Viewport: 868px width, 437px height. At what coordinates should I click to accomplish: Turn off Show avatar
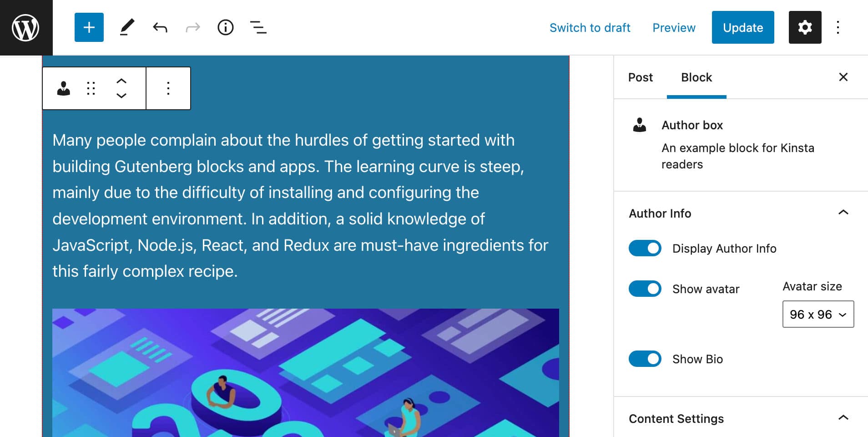pos(645,288)
